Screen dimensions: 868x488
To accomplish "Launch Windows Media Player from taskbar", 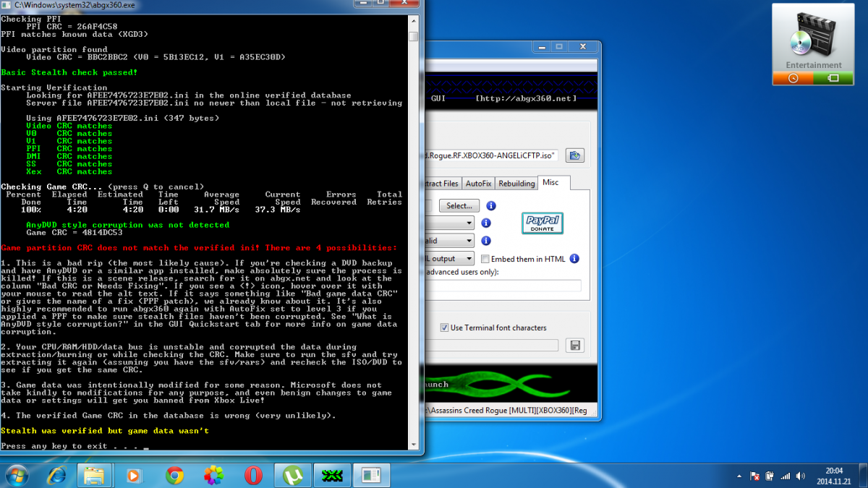I will pyautogui.click(x=135, y=475).
